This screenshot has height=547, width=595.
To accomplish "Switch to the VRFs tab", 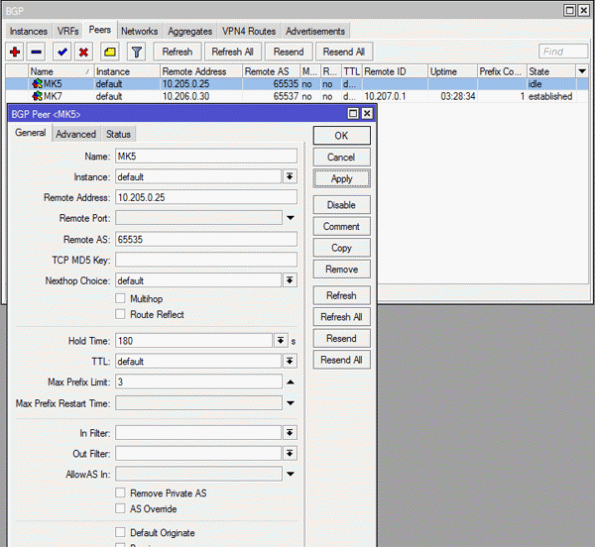I will point(68,31).
